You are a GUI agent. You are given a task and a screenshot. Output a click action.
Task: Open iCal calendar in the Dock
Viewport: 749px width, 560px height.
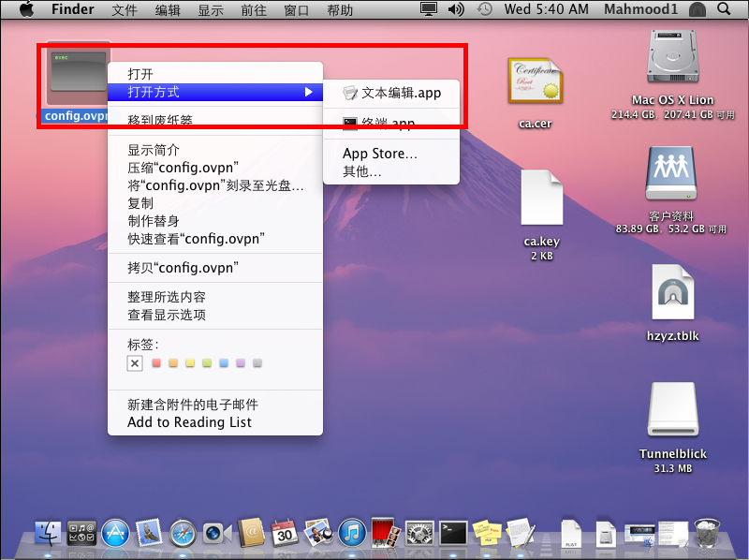pos(285,533)
